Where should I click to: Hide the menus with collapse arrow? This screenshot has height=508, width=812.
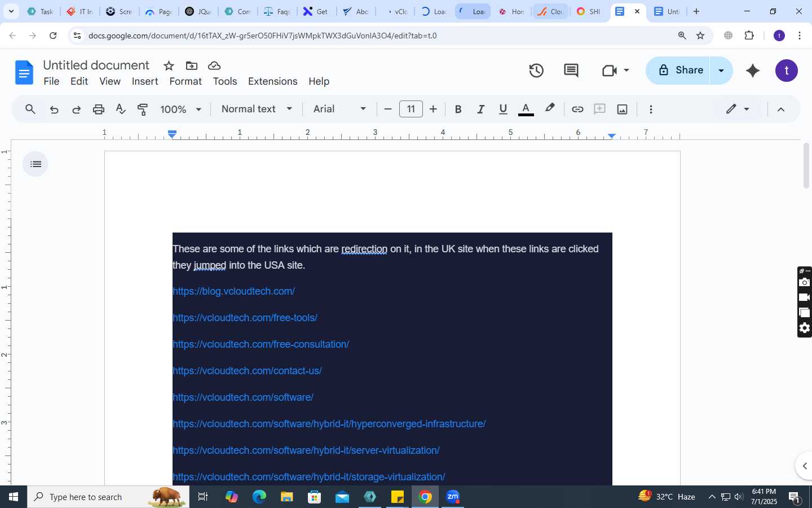point(781,110)
